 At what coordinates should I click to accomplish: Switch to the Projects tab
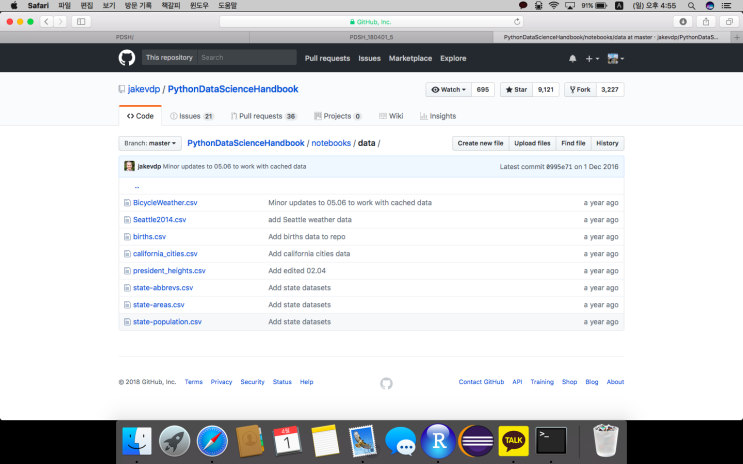tap(337, 116)
